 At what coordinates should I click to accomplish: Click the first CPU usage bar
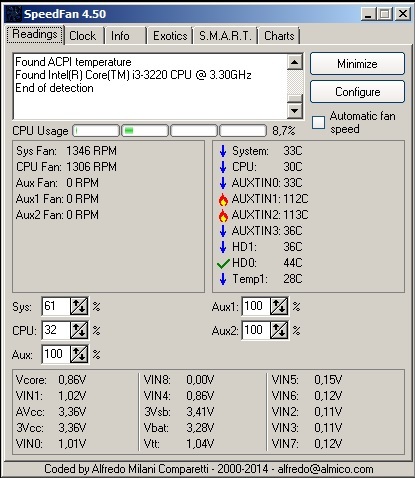(96, 131)
